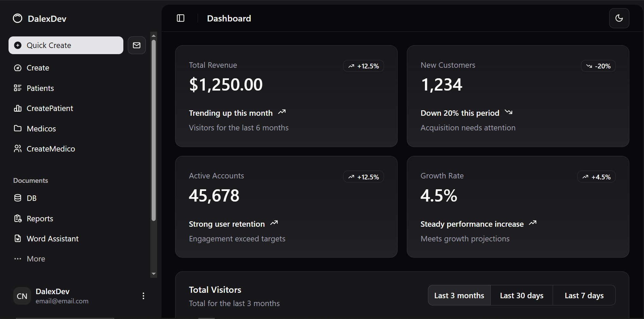Open the inbox mail icon button
This screenshot has height=319, width=644.
137,45
